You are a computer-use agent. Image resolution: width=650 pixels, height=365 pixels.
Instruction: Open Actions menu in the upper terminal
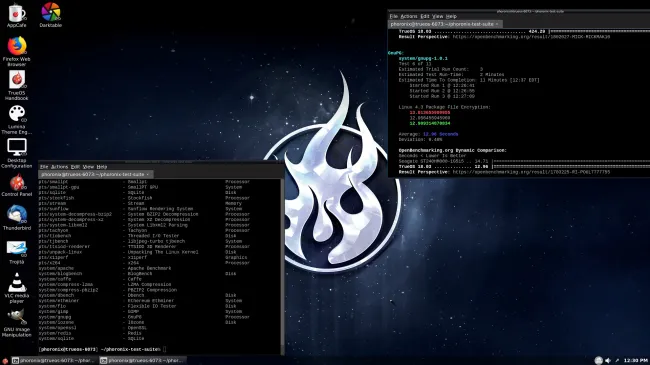409,16
